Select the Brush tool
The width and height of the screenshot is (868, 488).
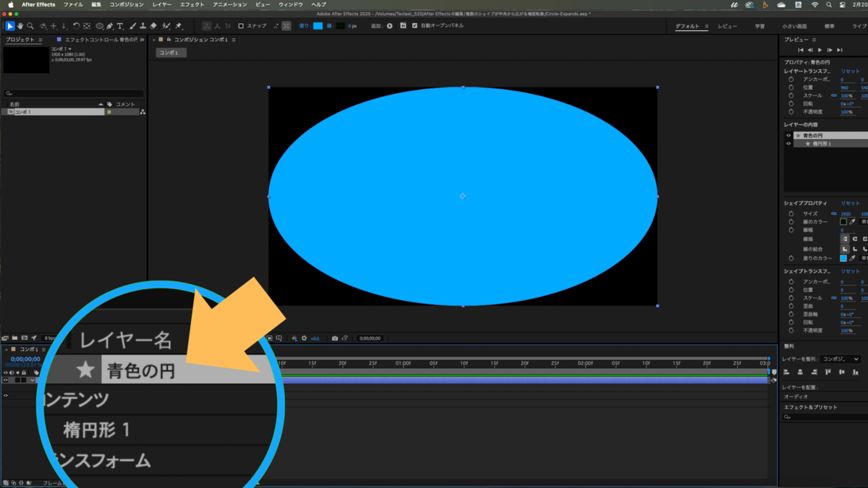[x=134, y=26]
